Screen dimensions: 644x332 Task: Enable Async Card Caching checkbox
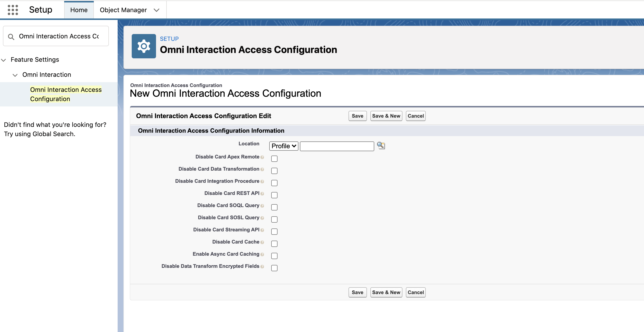coord(274,256)
